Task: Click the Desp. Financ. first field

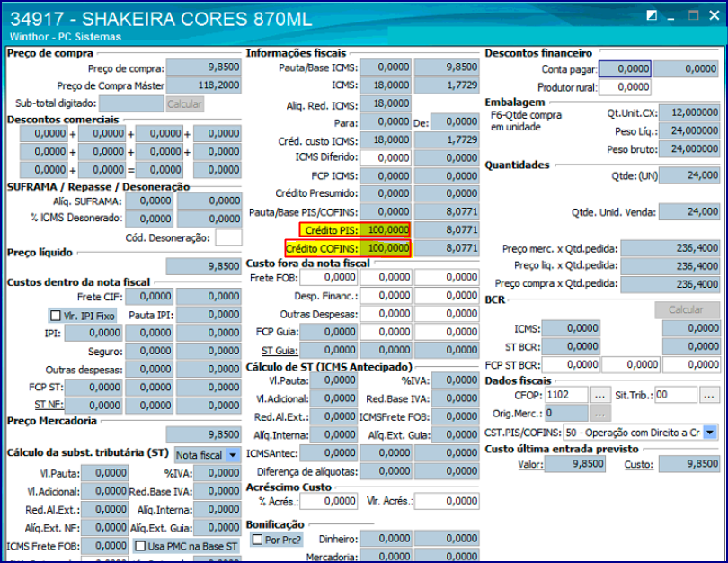Action: tap(386, 295)
